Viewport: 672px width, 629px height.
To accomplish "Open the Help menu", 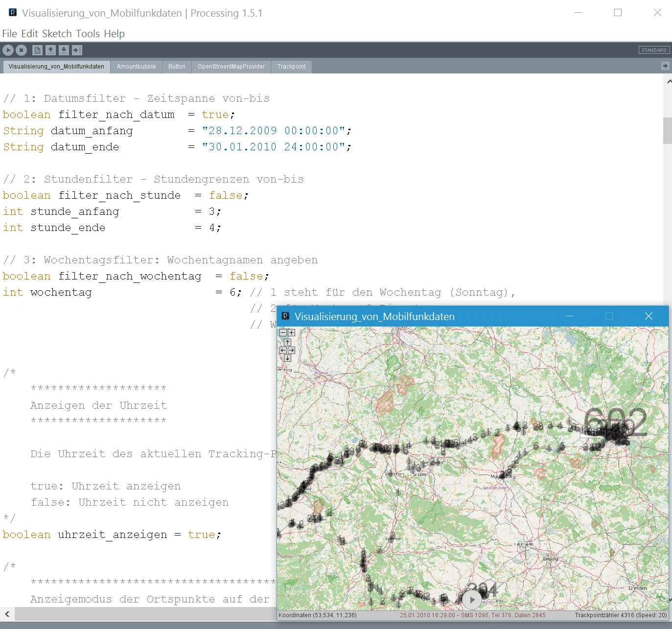I will 114,33.
